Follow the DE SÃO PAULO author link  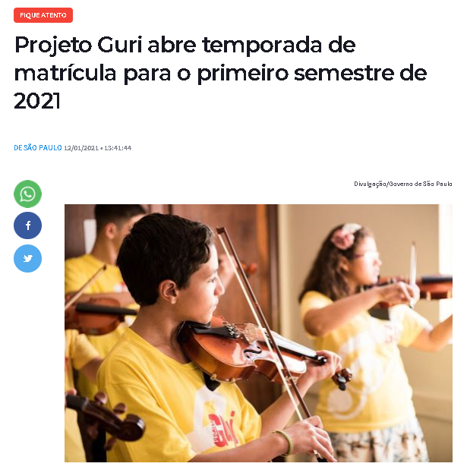click(x=38, y=148)
